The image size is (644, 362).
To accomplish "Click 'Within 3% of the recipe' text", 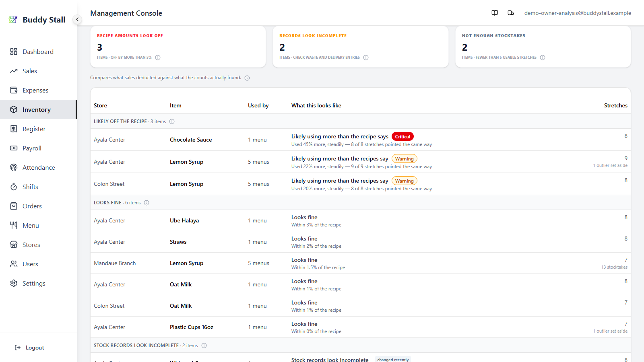I will click(316, 225).
